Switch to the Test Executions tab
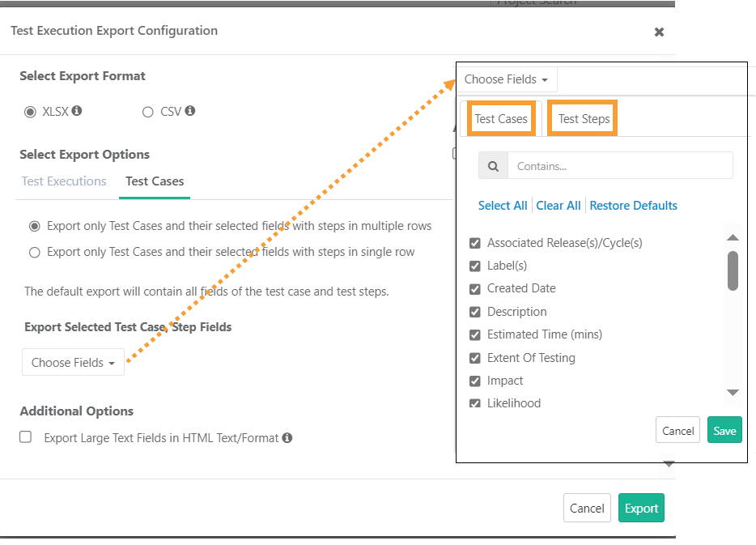Screen dimensions: 756x545 (x=64, y=181)
